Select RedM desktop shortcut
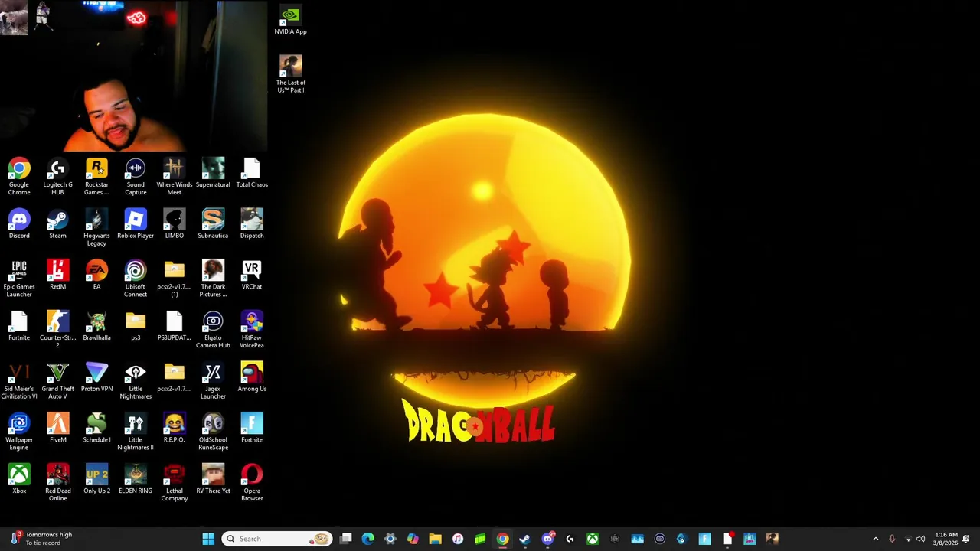The image size is (980, 551). (x=57, y=275)
